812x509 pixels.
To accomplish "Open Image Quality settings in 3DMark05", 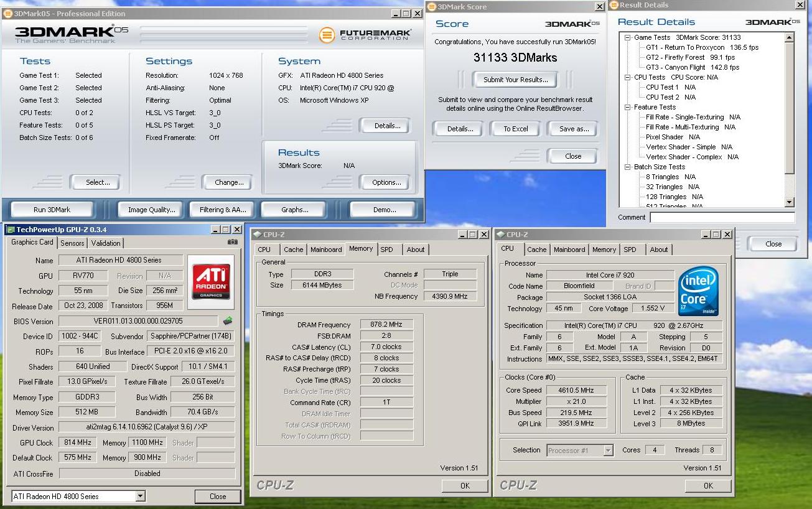I will (x=151, y=210).
